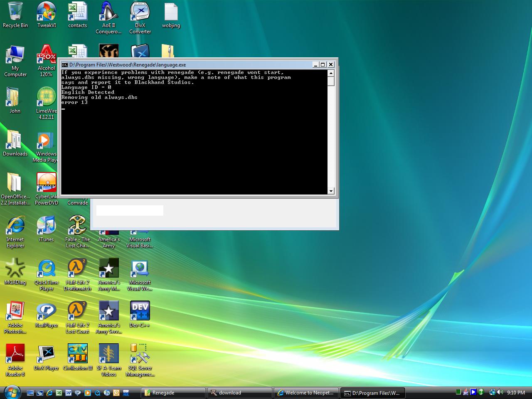Maximize the language.exe console window

[x=323, y=64]
